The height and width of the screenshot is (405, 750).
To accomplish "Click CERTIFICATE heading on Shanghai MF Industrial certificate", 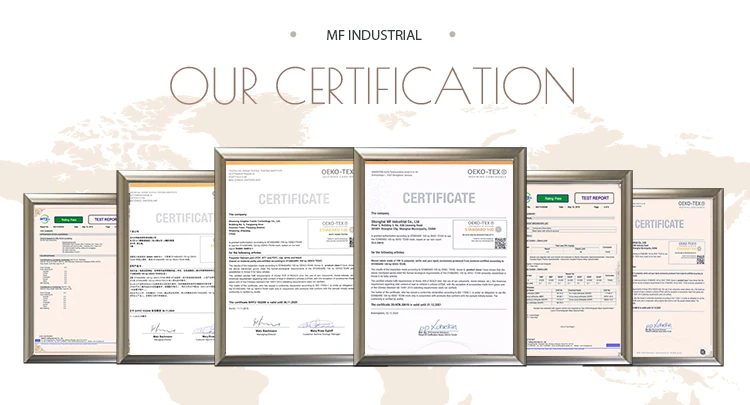I will (x=439, y=198).
